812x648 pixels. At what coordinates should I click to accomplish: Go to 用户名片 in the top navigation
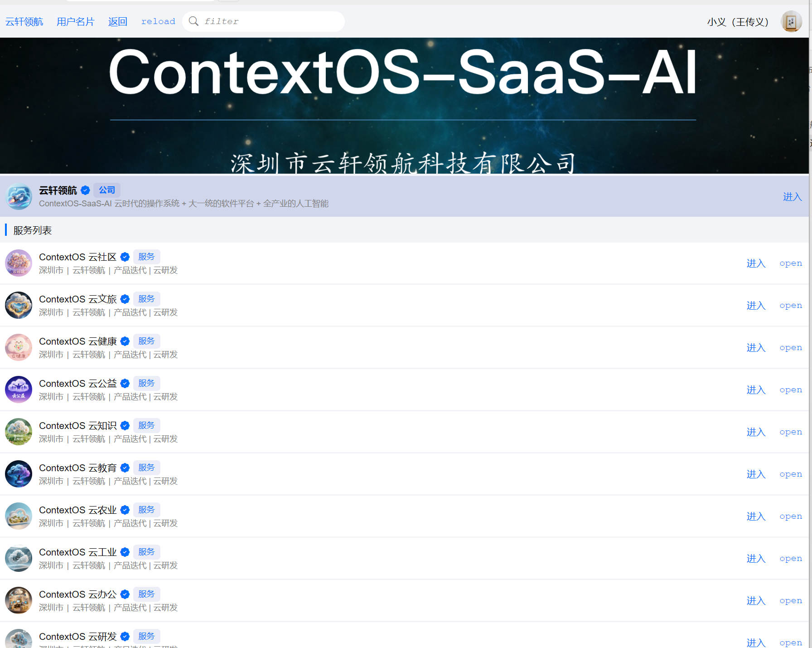pyautogui.click(x=75, y=22)
